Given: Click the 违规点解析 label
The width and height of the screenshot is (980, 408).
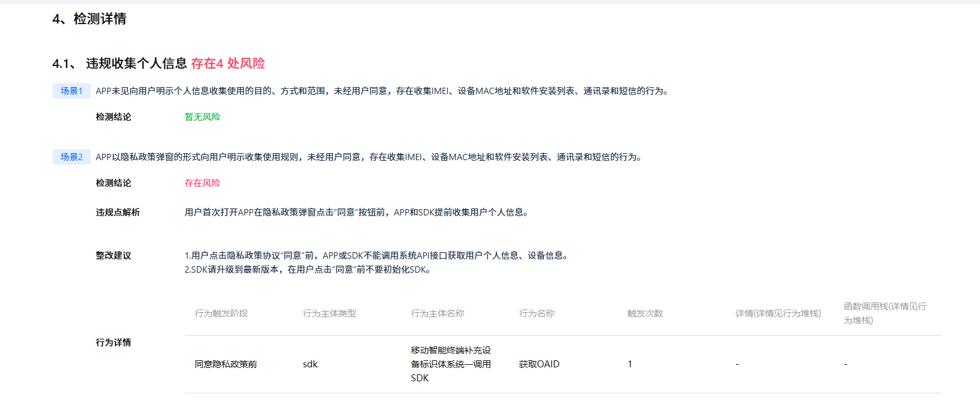Looking at the screenshot, I should click(117, 212).
